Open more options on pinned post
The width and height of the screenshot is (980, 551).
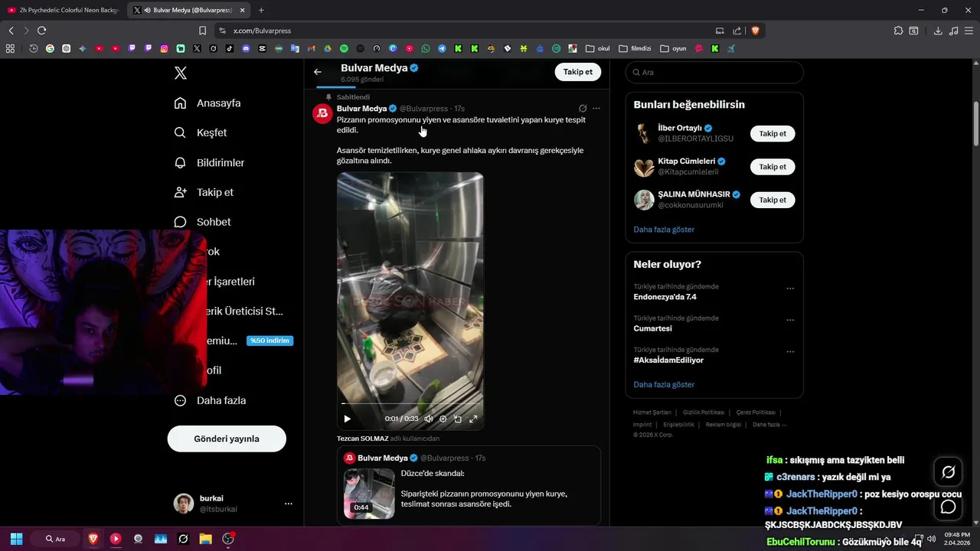[596, 109]
